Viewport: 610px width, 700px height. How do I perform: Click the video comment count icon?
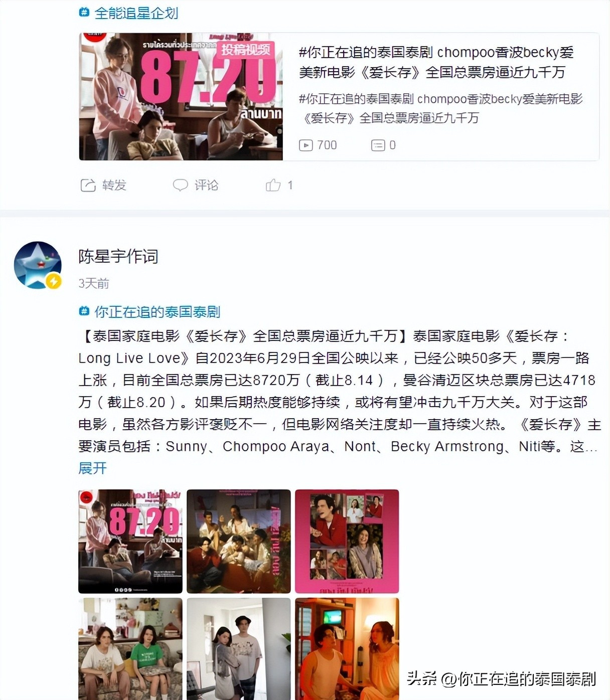click(378, 145)
